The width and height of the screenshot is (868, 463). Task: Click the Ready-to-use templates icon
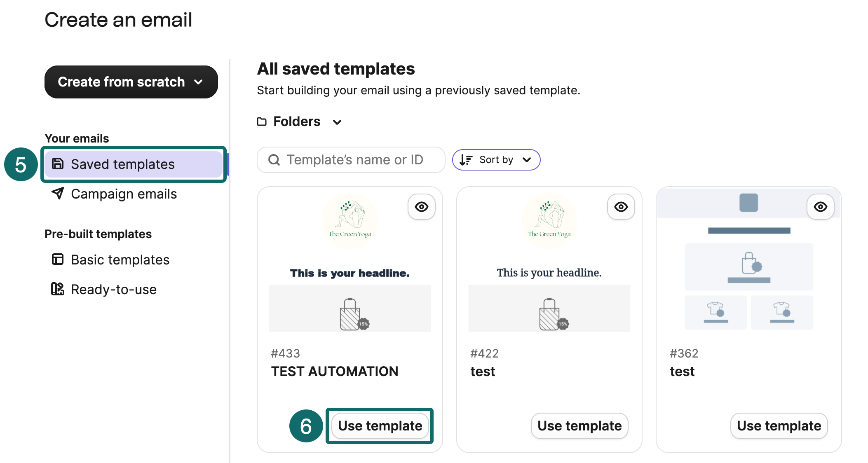tap(58, 289)
